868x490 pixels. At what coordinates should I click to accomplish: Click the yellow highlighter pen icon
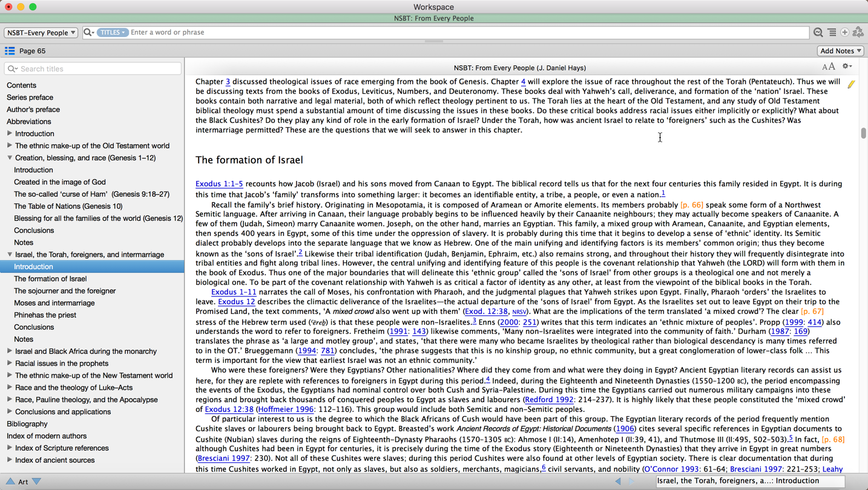click(851, 84)
